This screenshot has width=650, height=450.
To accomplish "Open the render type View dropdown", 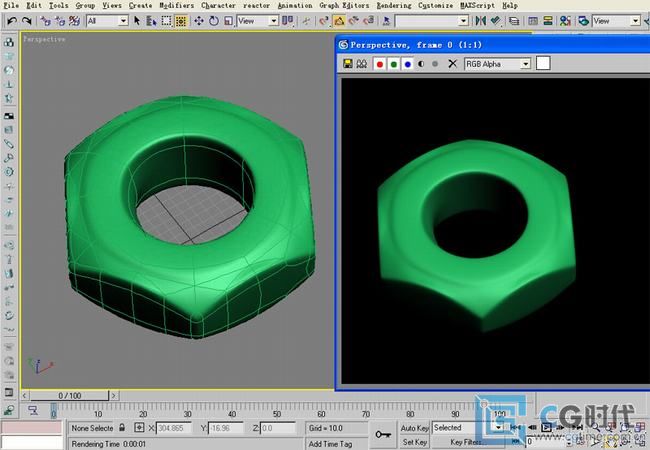I will point(616,21).
